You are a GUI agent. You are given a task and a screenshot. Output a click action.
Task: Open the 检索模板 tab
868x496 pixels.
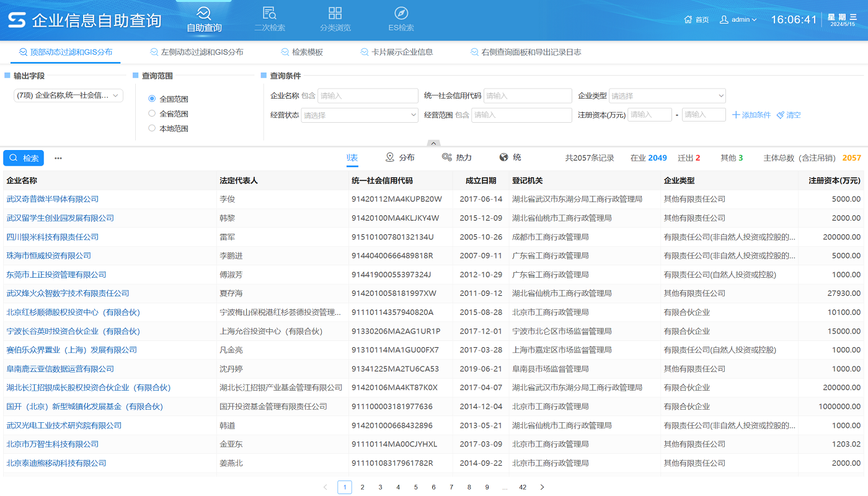tap(309, 52)
